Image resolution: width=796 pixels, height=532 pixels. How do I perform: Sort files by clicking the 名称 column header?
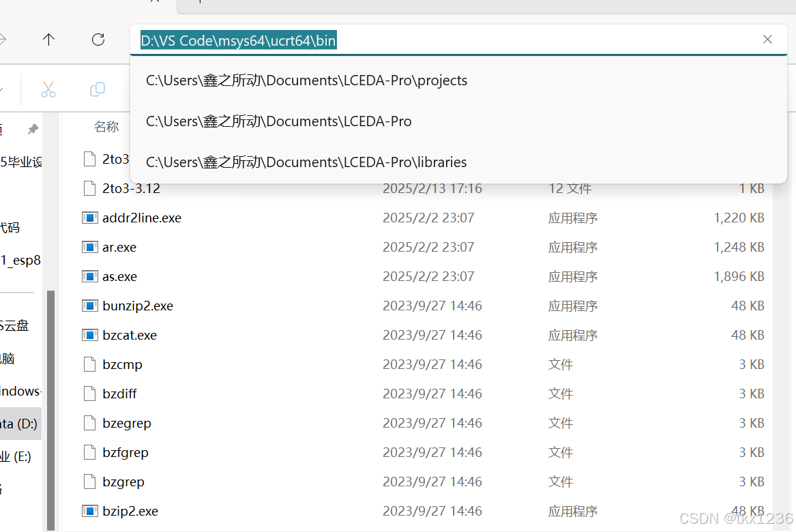106,126
